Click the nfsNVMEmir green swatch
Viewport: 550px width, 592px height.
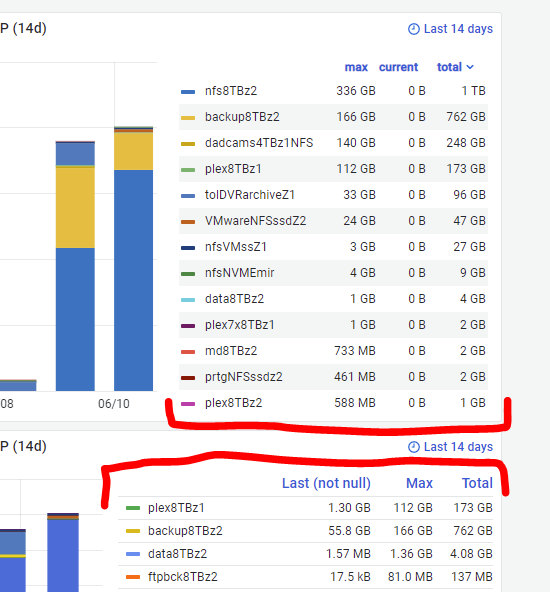click(x=188, y=274)
